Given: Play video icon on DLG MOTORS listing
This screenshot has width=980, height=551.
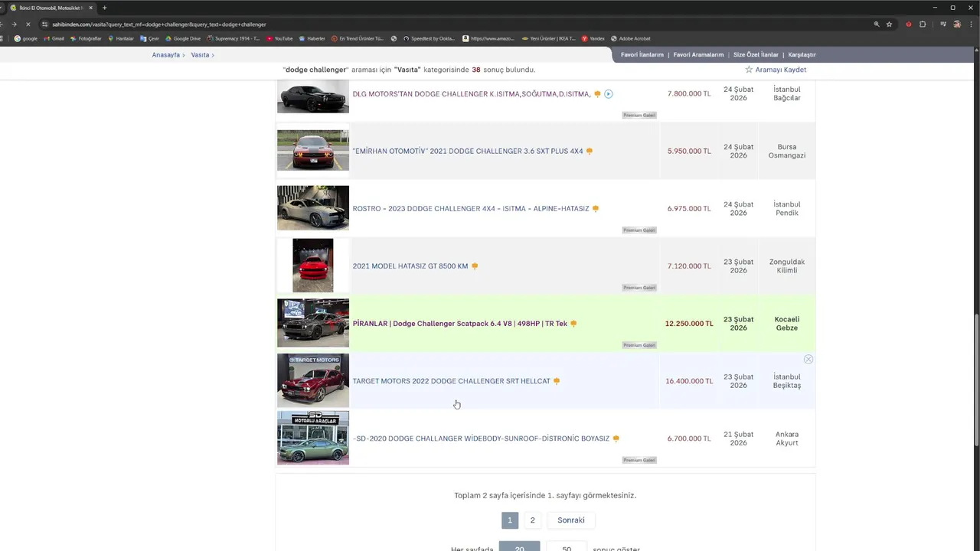Looking at the screenshot, I should 609,94.
